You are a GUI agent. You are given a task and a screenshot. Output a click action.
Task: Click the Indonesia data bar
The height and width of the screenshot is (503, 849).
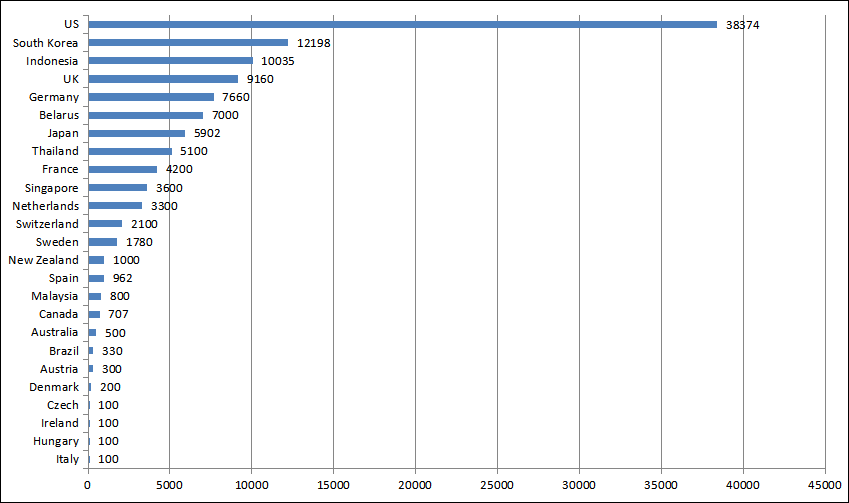tap(170, 61)
